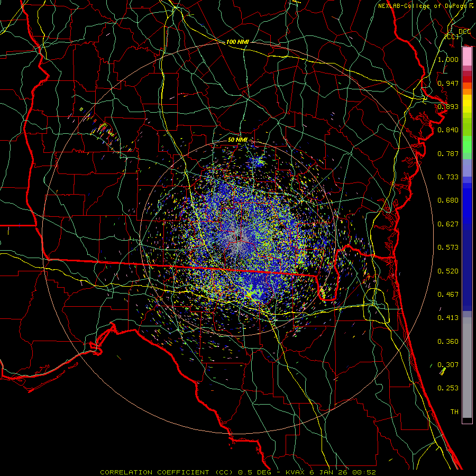Image resolution: width=476 pixels, height=476 pixels.
Task: Click the 0.733 legend value
Action: tap(448, 177)
